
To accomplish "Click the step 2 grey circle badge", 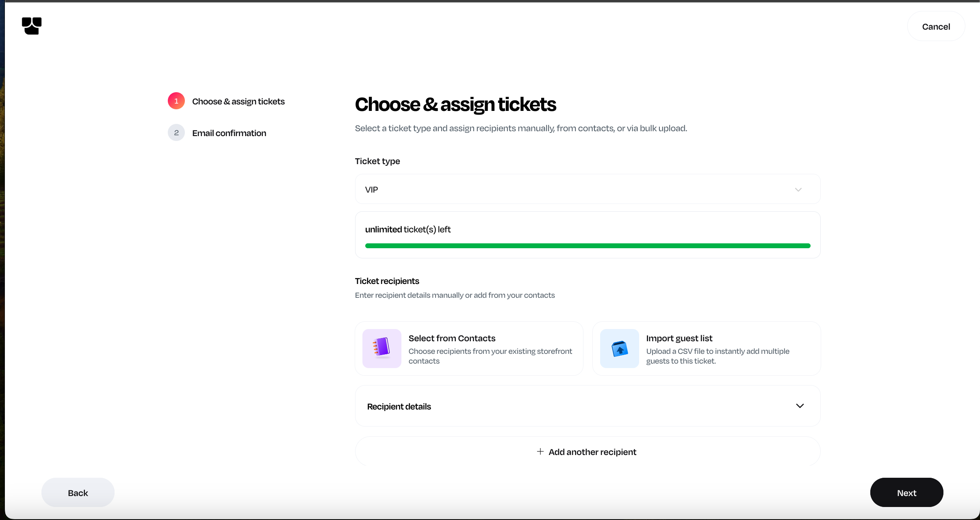I will tap(176, 132).
